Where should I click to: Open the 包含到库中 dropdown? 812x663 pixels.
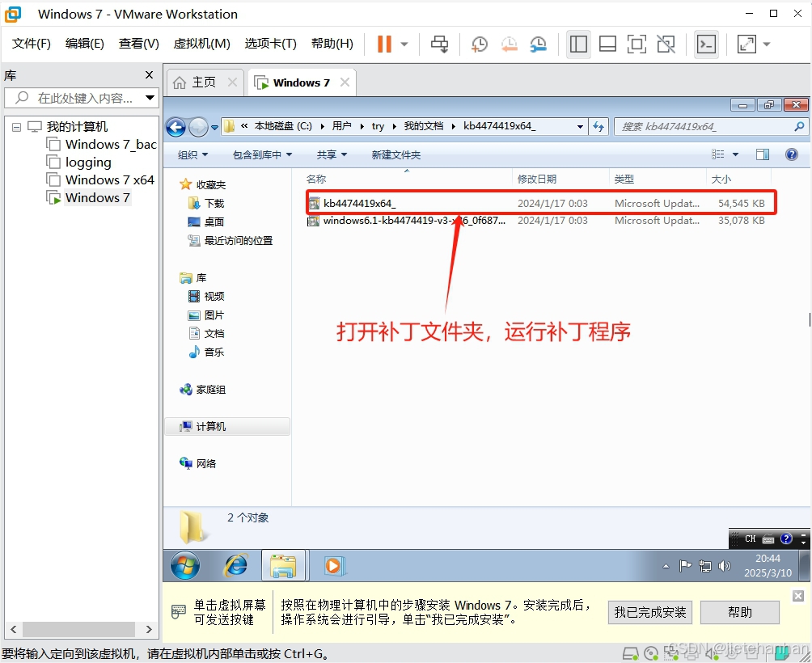[263, 154]
